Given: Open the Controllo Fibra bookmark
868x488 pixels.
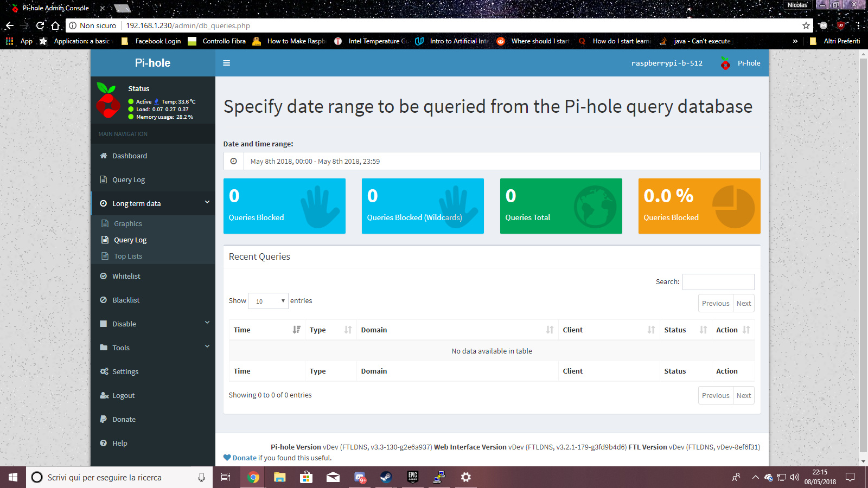Looking at the screenshot, I should [x=217, y=41].
